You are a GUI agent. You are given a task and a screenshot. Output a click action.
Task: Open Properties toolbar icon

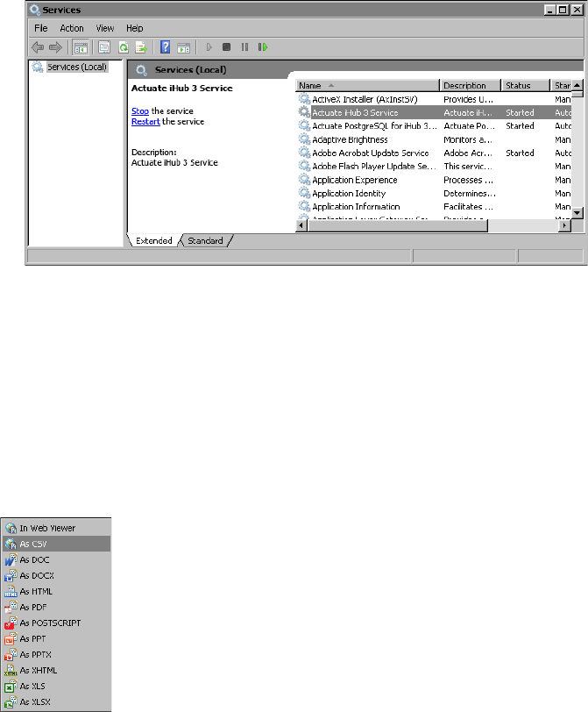coord(104,47)
